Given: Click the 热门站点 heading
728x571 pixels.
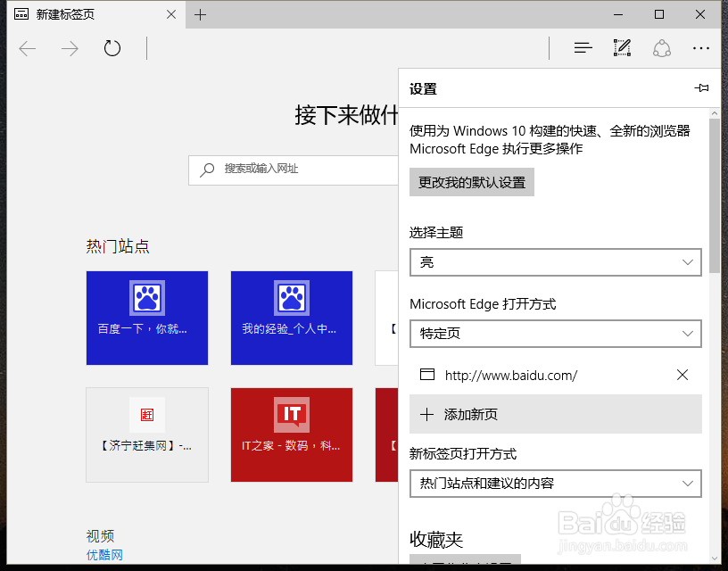Looking at the screenshot, I should click(118, 246).
